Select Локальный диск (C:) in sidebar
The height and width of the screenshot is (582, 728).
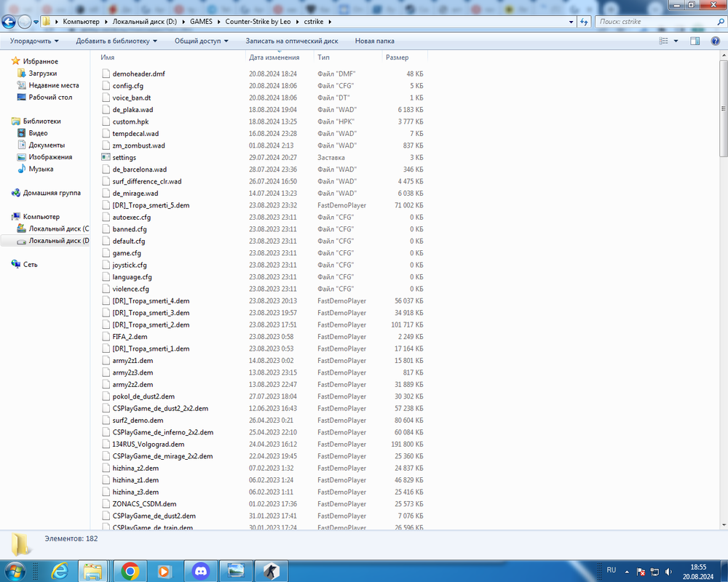[58, 229]
